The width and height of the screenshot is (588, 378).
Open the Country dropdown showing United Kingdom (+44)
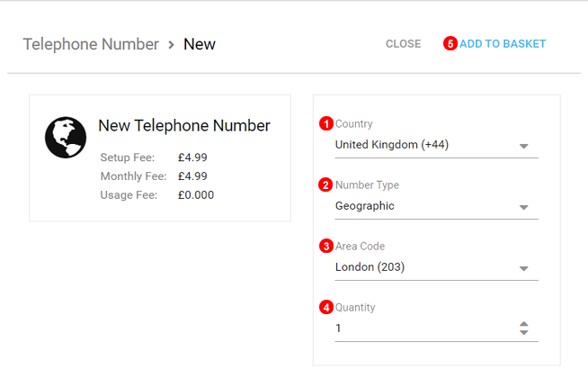pos(436,145)
